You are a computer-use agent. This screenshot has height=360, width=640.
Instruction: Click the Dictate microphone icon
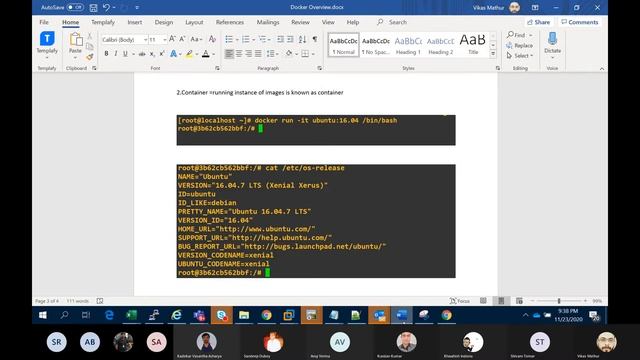[552, 39]
